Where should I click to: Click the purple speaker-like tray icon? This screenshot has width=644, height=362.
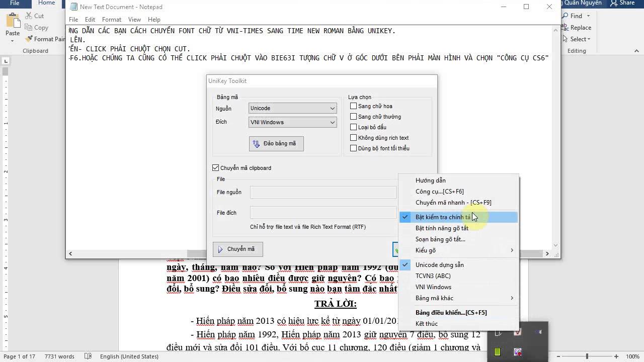coord(538,332)
